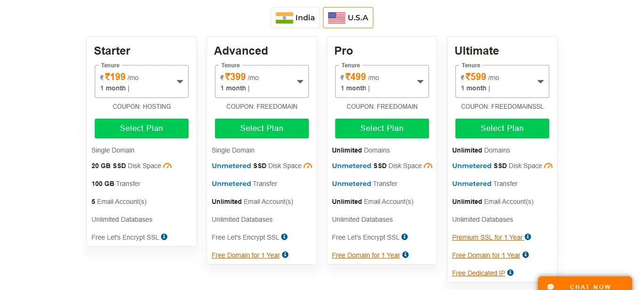644x290 pixels.
Task: Click the speed icon in the Pro plan
Action: (x=428, y=166)
